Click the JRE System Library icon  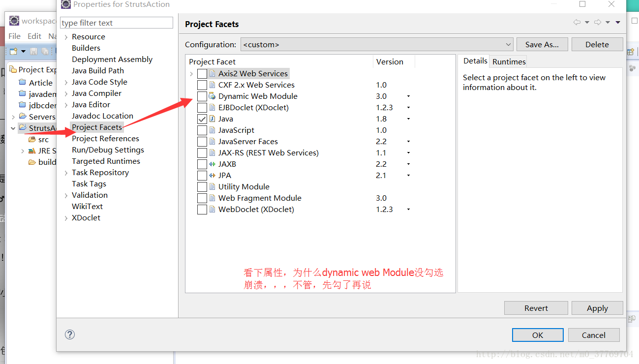point(32,151)
